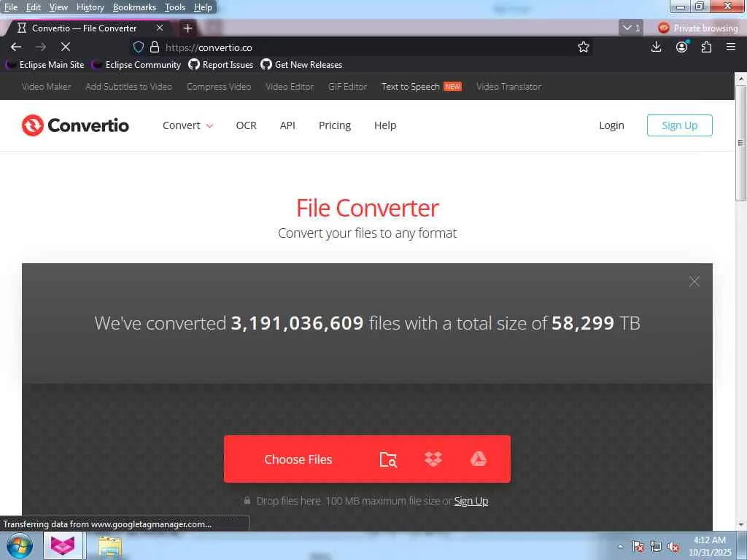Viewport: 747px width, 560px height.
Task: Open the Firefox account avatar icon
Action: 682,47
